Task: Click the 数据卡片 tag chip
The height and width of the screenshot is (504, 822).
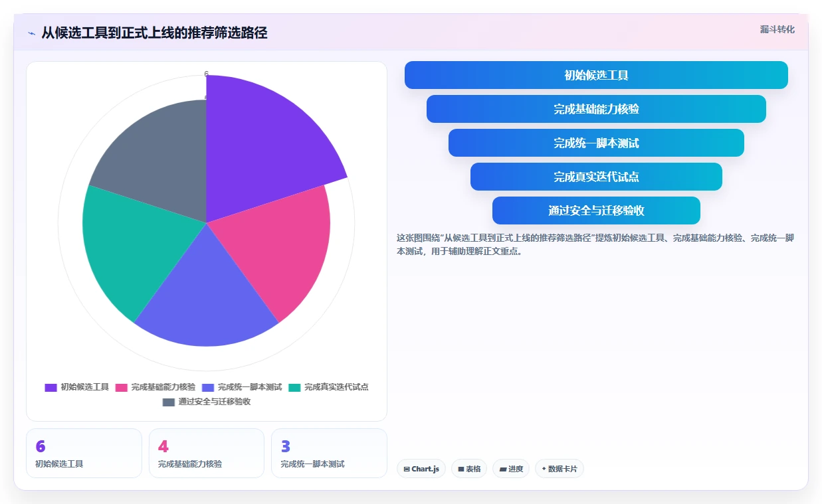Action: (x=560, y=469)
